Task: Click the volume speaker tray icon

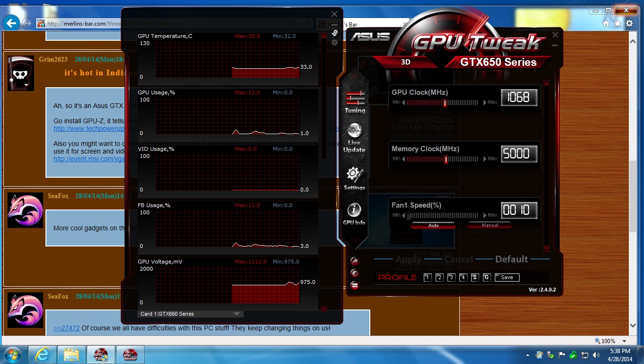Action: (x=597, y=355)
